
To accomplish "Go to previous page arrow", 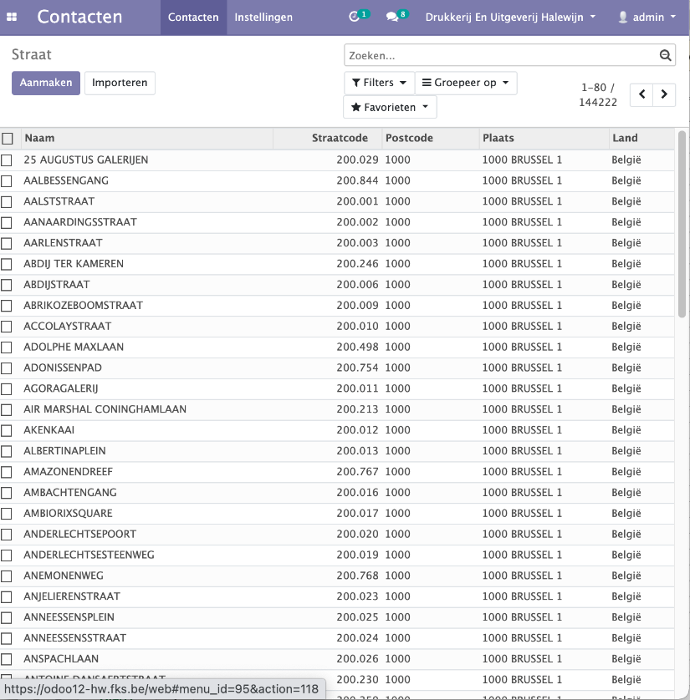I will point(642,94).
